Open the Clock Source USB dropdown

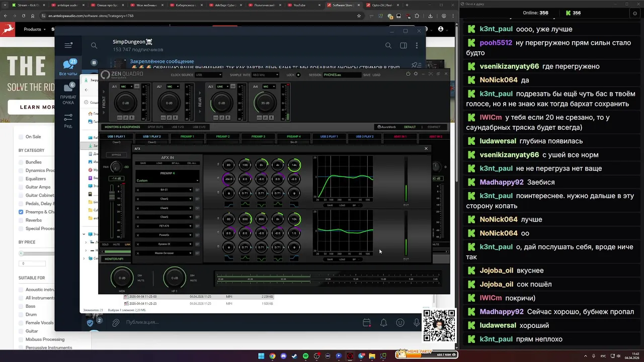coord(208,75)
